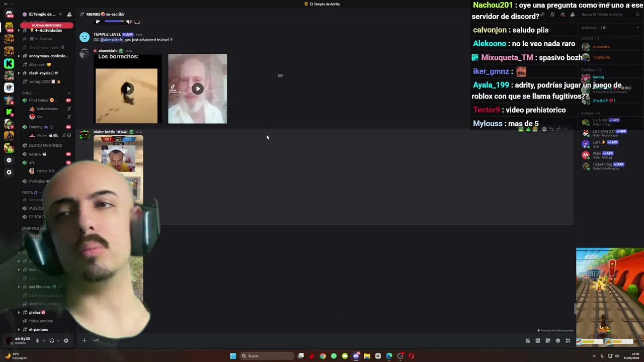The width and height of the screenshot is (644, 362).
Task: Click play on the cut-off media player at top
Action: pyautogui.click(x=98, y=22)
